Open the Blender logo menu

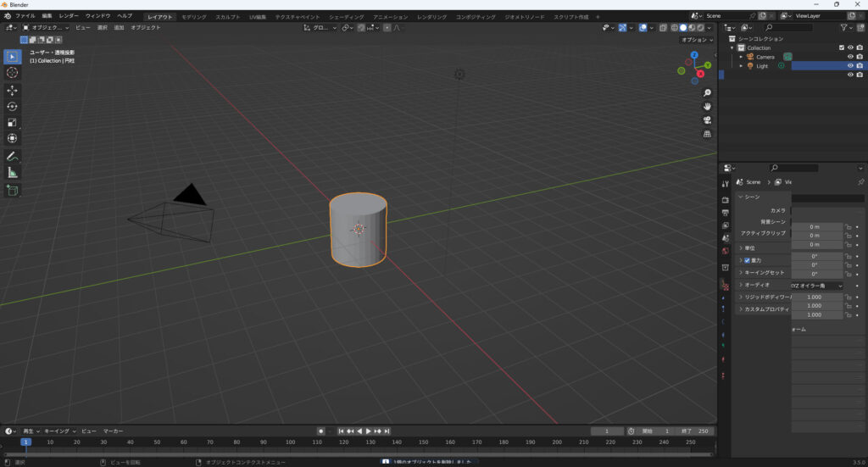click(x=7, y=16)
